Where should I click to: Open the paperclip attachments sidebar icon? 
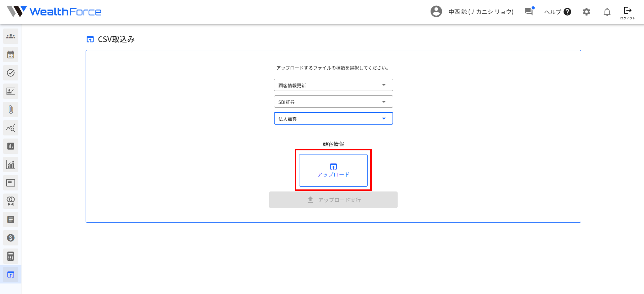pos(11,109)
